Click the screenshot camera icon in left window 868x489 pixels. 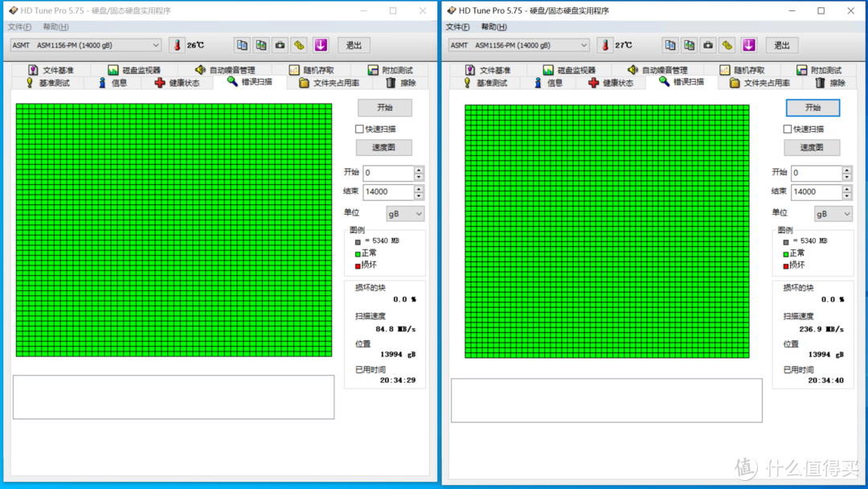[x=280, y=45]
